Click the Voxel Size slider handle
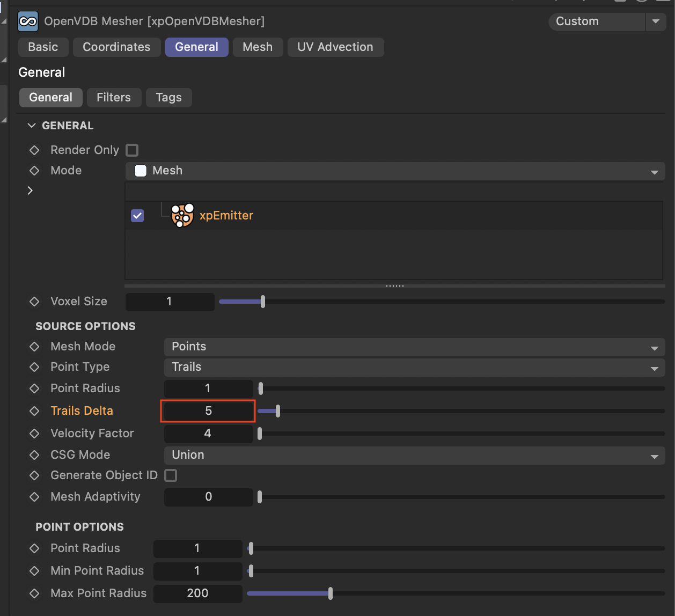 263,302
